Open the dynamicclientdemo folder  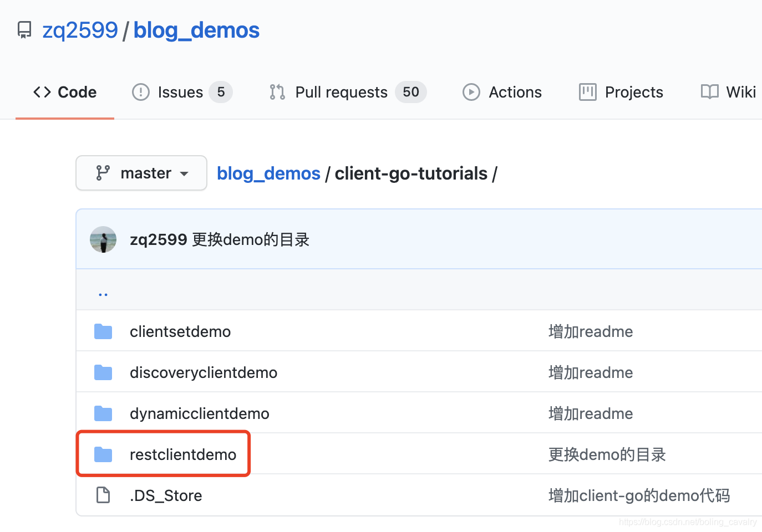[x=200, y=413]
